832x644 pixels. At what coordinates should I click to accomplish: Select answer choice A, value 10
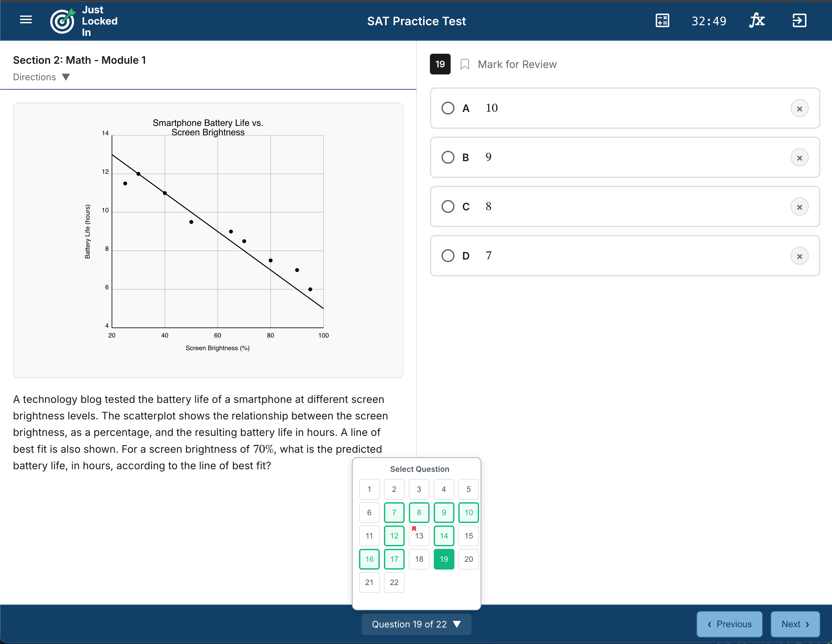tap(448, 108)
